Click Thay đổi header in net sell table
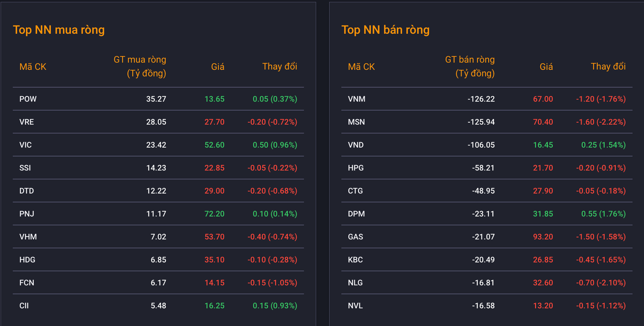The height and width of the screenshot is (326, 644). [608, 66]
